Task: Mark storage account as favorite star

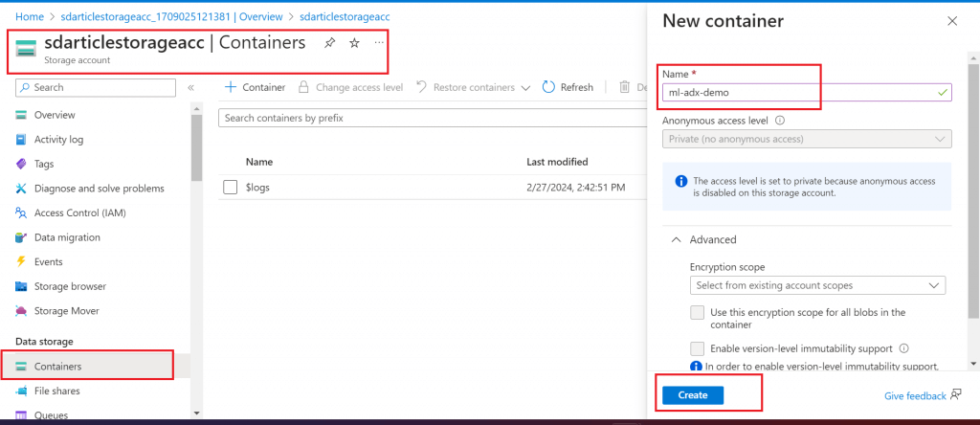Action: 354,43
